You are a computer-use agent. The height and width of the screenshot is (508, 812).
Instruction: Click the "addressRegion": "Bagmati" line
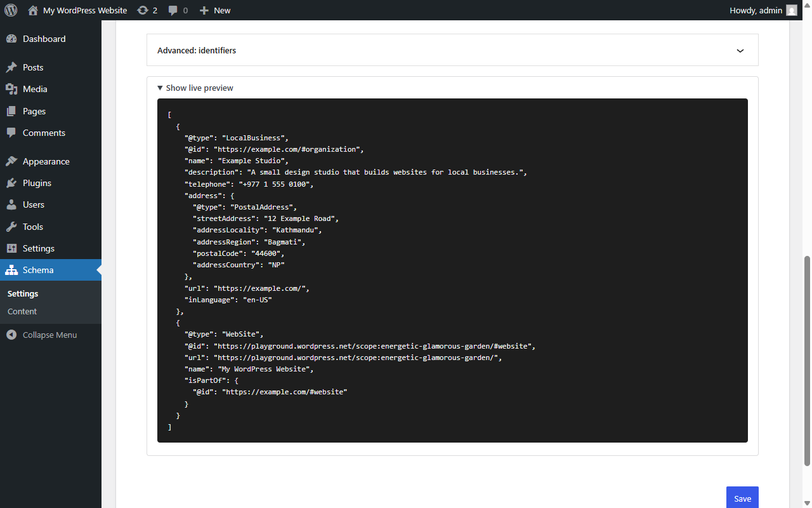click(249, 242)
